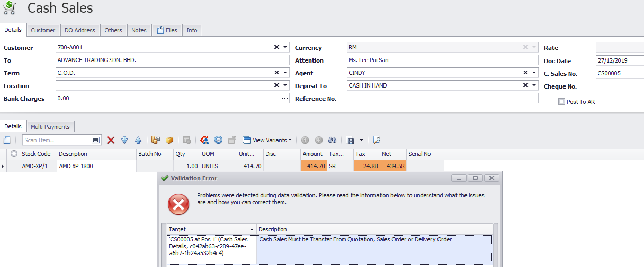Click the new item row icon
The width and height of the screenshot is (644, 270).
point(7,140)
